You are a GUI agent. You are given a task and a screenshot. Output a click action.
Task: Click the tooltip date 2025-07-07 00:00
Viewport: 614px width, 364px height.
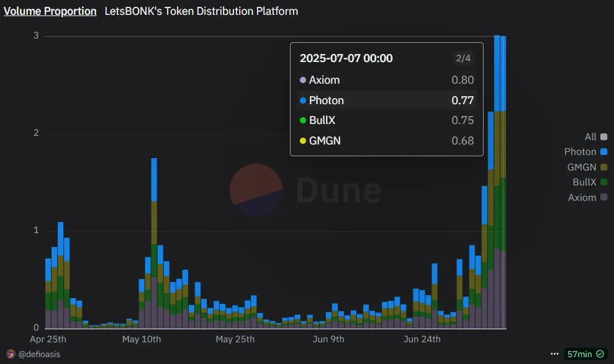click(x=346, y=58)
